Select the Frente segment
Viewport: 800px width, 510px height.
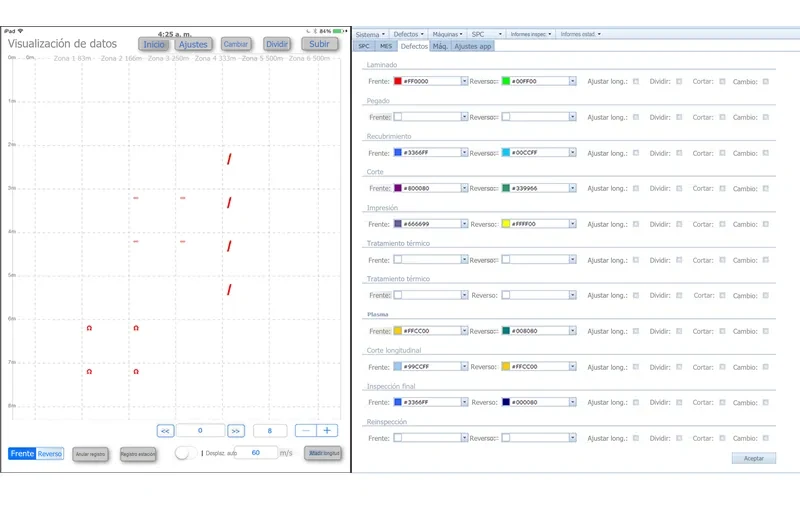(22, 453)
